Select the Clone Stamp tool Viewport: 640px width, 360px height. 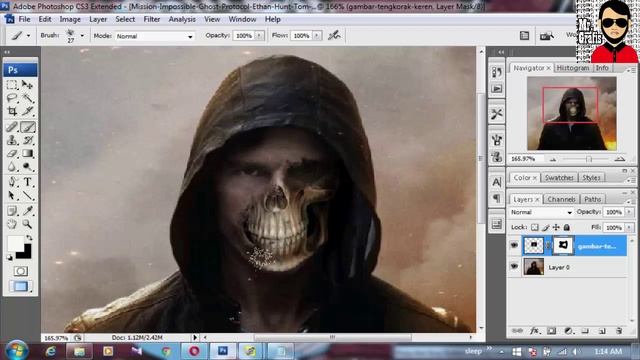(x=12, y=140)
